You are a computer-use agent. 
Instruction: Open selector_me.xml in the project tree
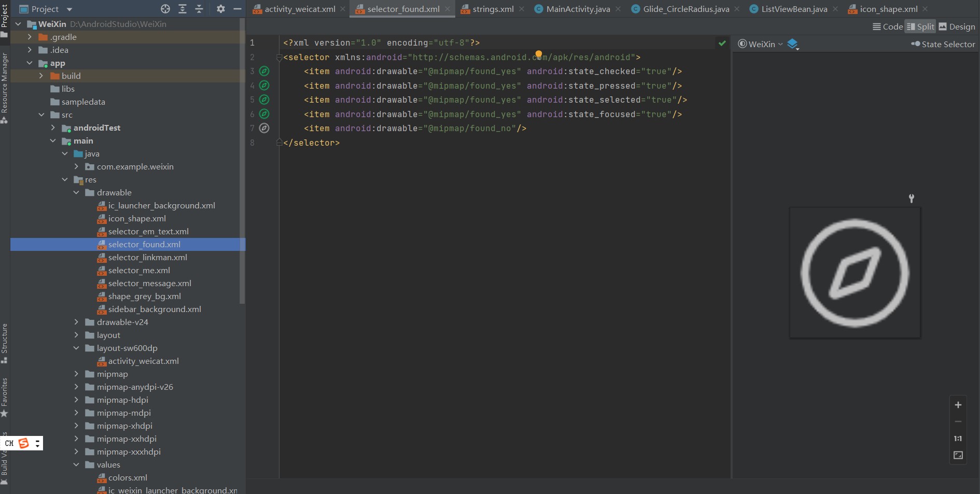click(x=139, y=270)
